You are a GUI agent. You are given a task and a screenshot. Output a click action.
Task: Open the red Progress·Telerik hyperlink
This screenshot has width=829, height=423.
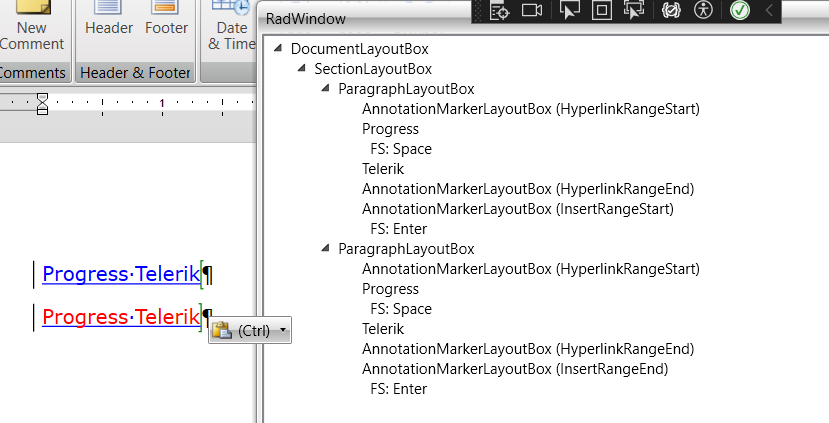121,317
